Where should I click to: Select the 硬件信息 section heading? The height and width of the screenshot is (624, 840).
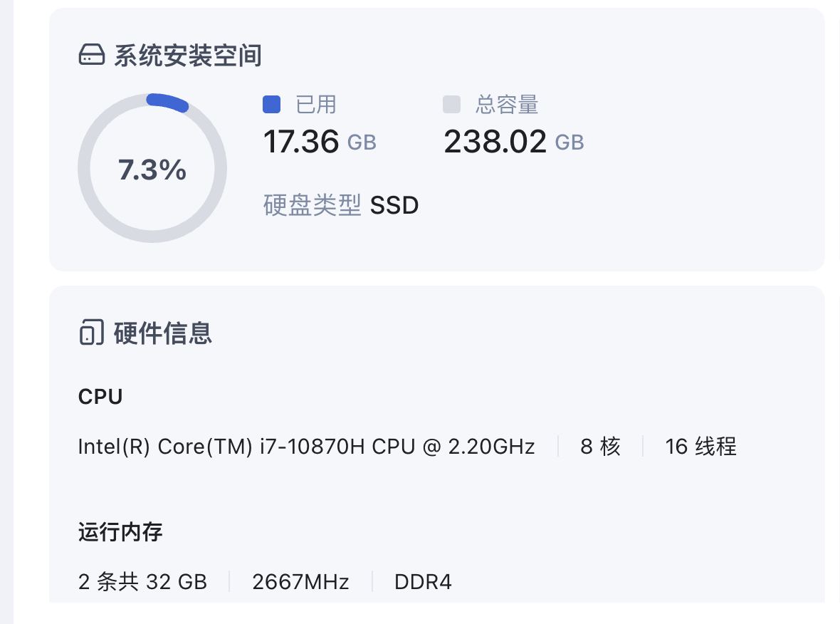(x=163, y=333)
